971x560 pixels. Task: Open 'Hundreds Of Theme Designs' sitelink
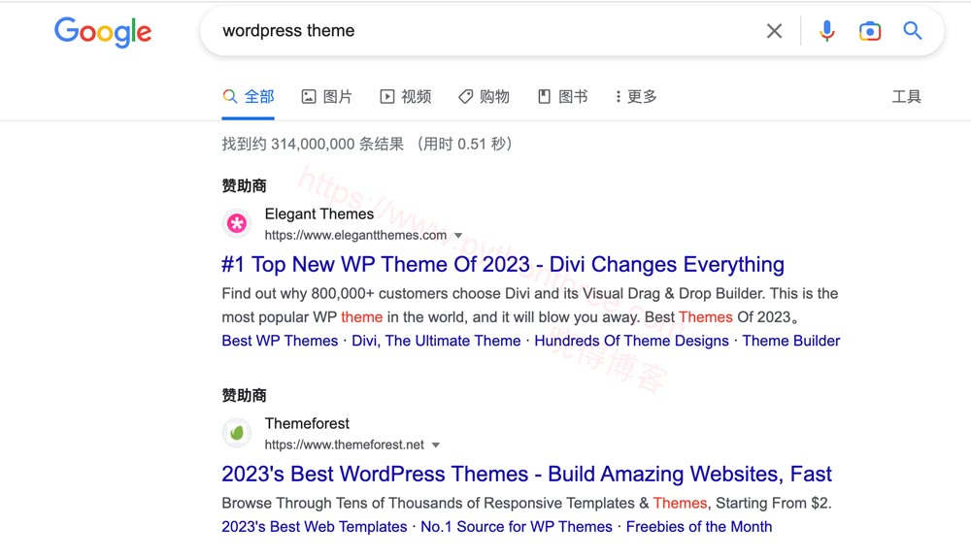click(x=632, y=341)
